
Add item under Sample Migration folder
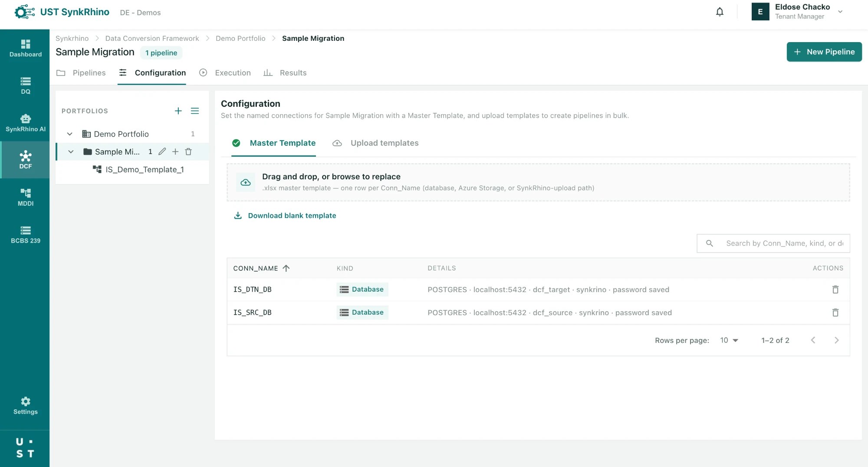click(x=175, y=151)
